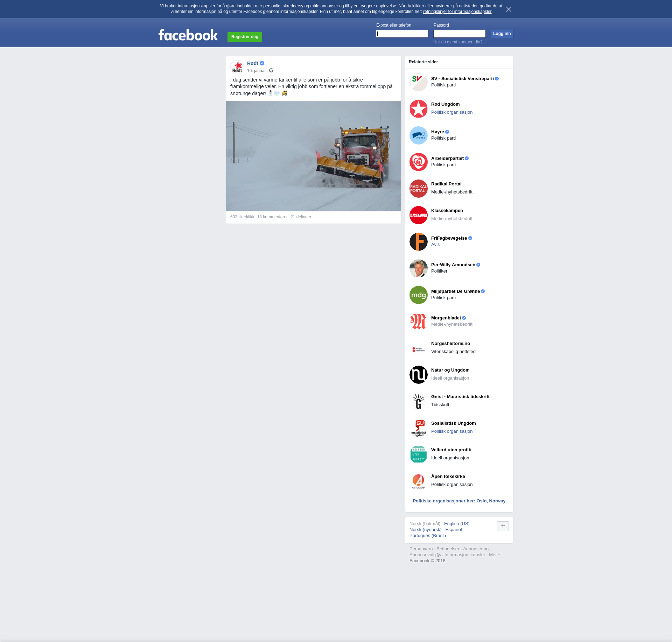Click Politisk organisasjon under Rød Ungdom
Viewport: 672px width, 642px height.
click(452, 112)
